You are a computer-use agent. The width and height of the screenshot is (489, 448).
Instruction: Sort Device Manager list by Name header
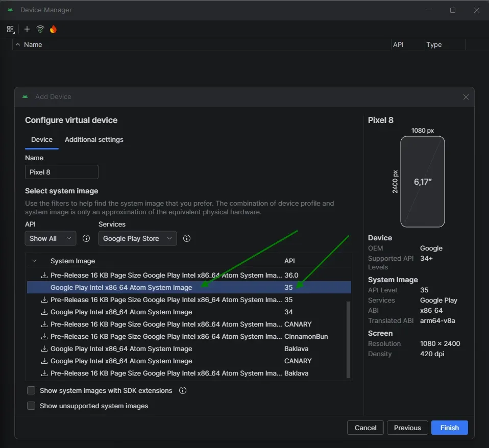(x=33, y=44)
